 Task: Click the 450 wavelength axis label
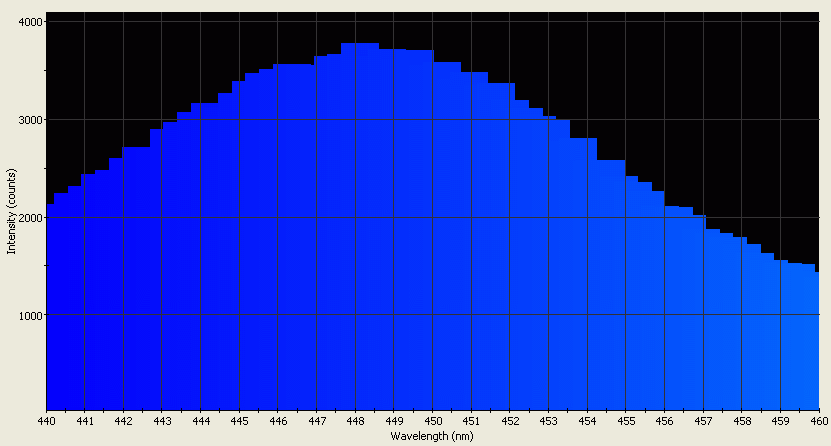click(x=432, y=421)
